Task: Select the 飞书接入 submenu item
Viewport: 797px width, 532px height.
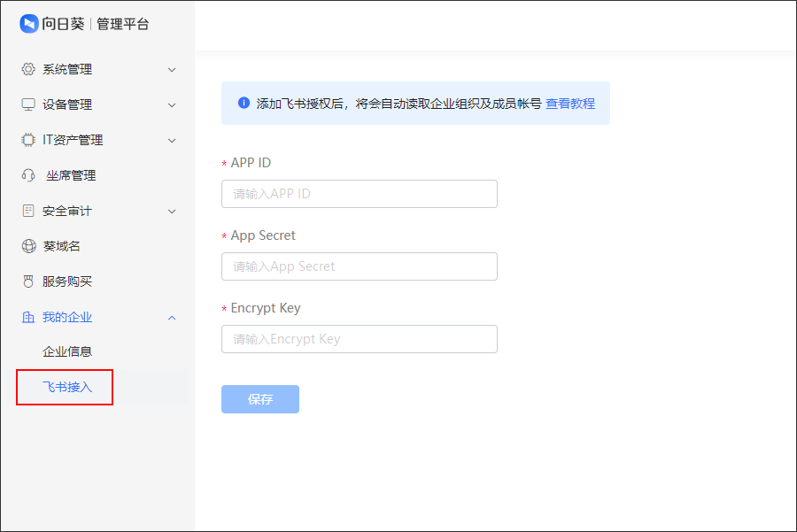Action: pyautogui.click(x=67, y=387)
